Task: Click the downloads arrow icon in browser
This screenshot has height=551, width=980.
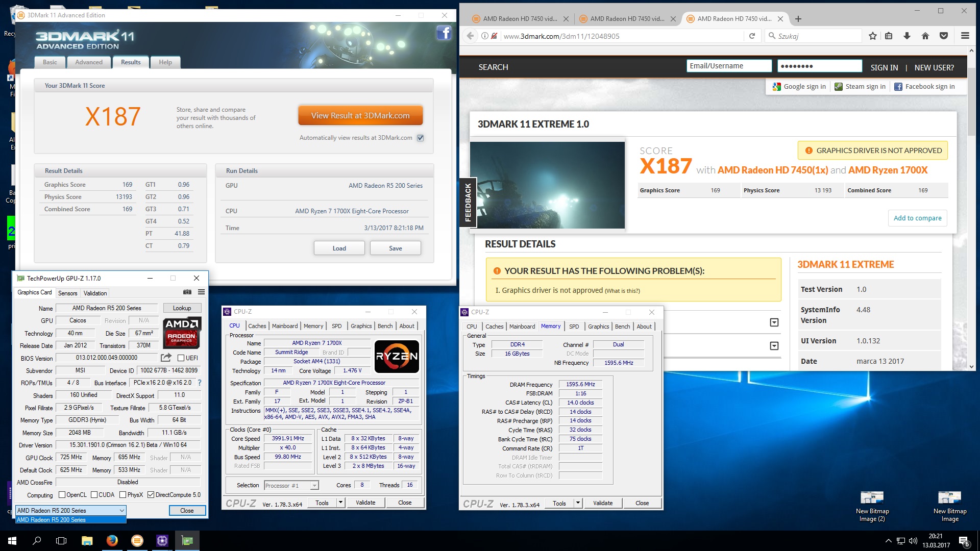Action: 907,36
